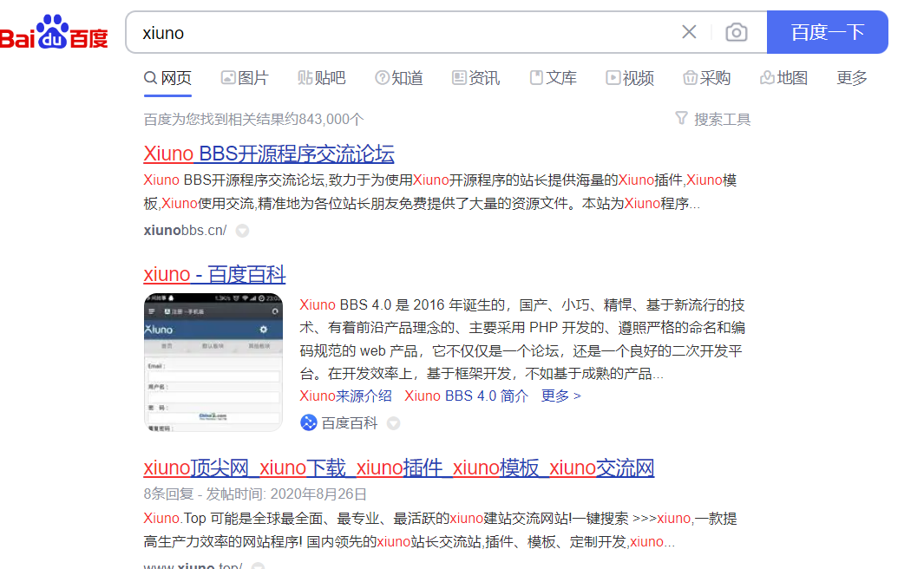
Task: Click the Baidu logo
Action: tap(54, 33)
